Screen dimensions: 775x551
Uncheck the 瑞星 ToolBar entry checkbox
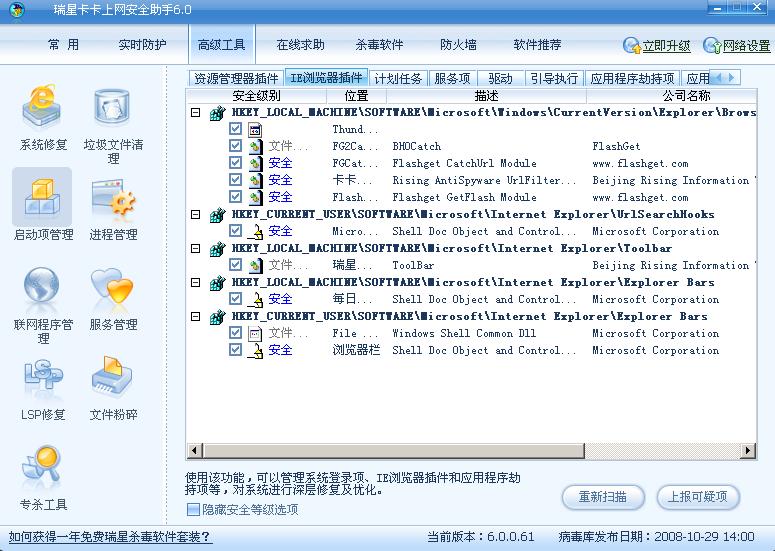pyautogui.click(x=235, y=264)
